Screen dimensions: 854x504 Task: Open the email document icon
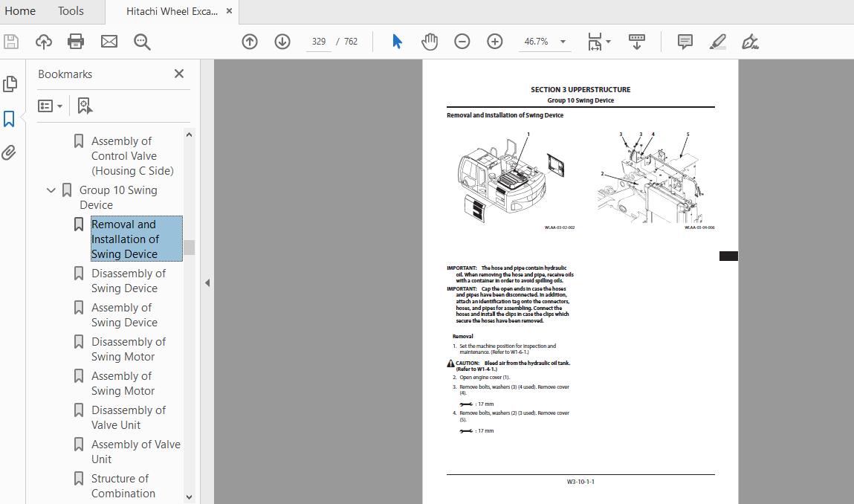[109, 42]
